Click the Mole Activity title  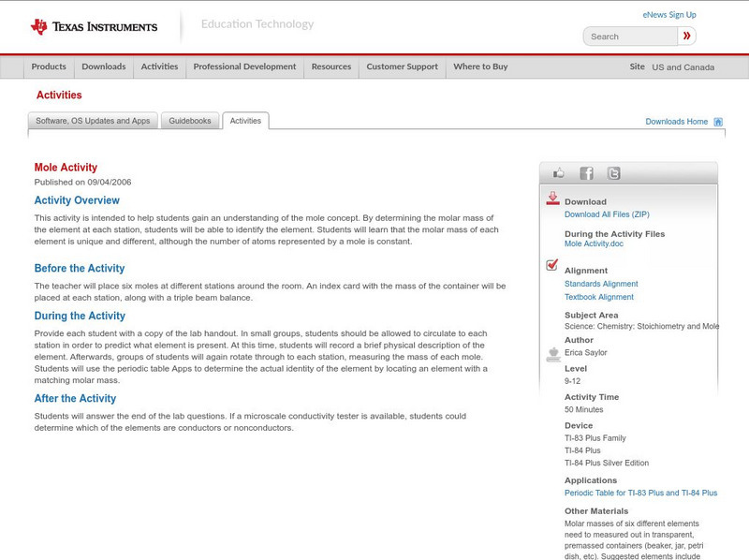(x=66, y=168)
